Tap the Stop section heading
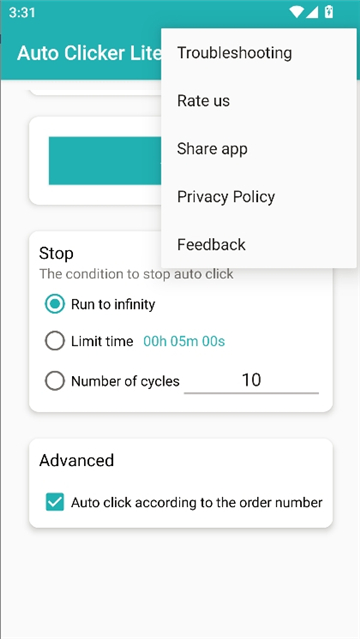This screenshot has width=360, height=639. click(56, 253)
